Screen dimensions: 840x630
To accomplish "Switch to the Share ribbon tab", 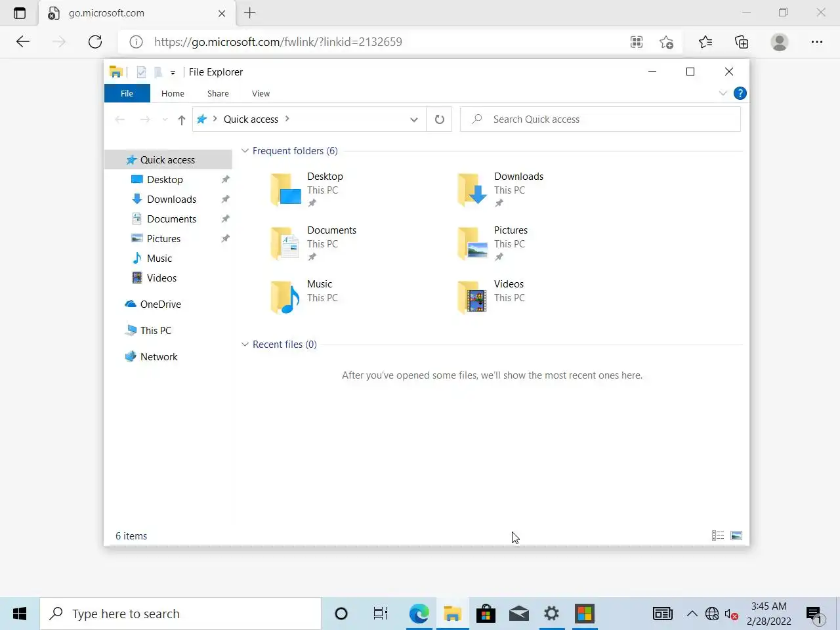I will (x=218, y=93).
